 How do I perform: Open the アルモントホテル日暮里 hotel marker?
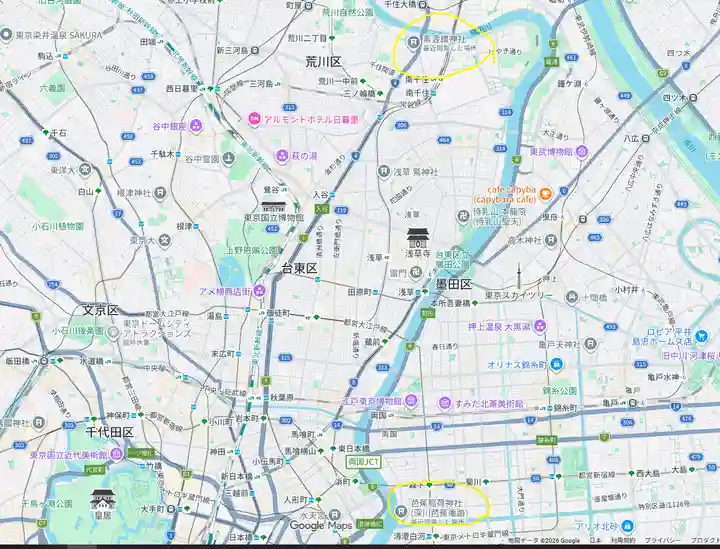(254, 120)
